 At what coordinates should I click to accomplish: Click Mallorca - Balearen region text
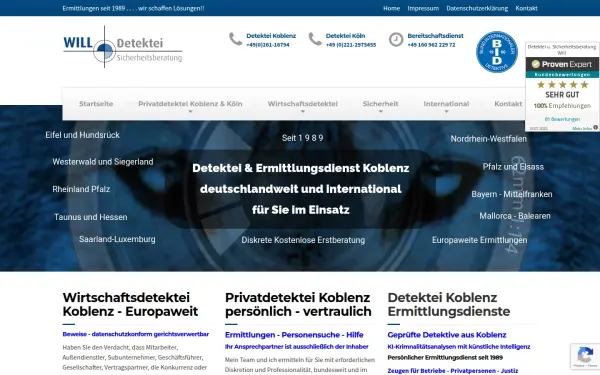[x=515, y=216]
